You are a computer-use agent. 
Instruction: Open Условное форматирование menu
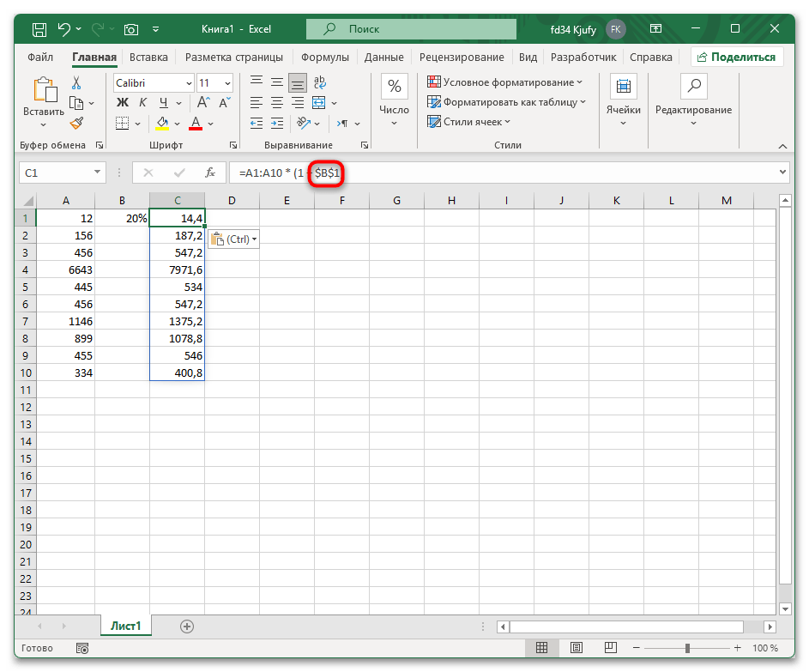pos(504,82)
